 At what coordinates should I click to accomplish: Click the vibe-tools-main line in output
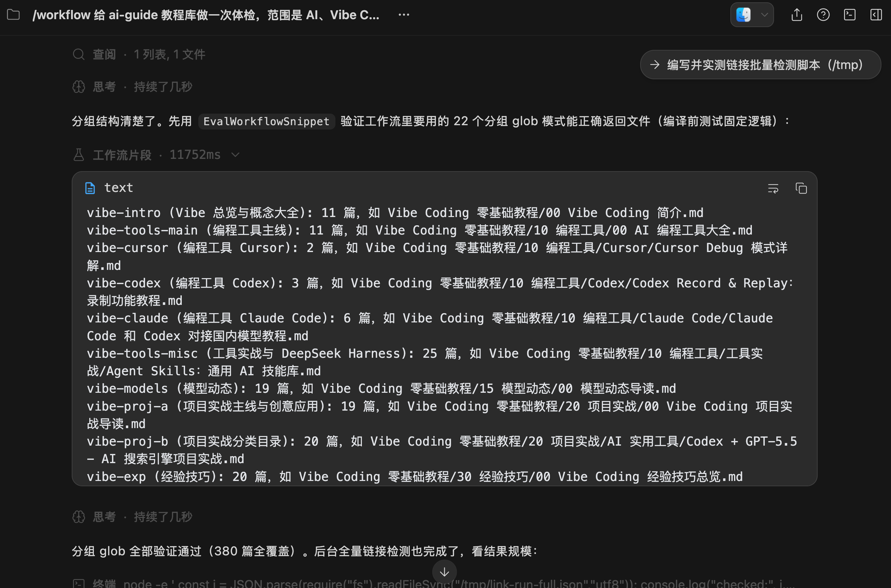pyautogui.click(x=419, y=230)
